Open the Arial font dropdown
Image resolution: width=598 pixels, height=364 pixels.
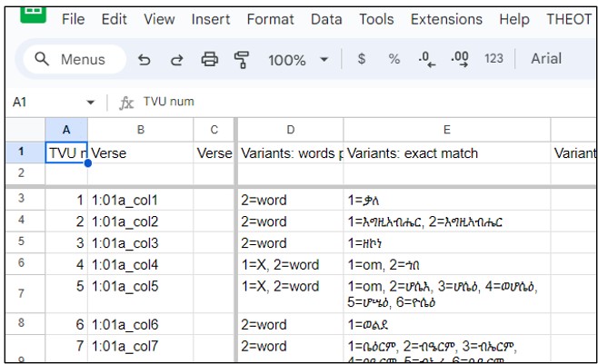coord(546,59)
